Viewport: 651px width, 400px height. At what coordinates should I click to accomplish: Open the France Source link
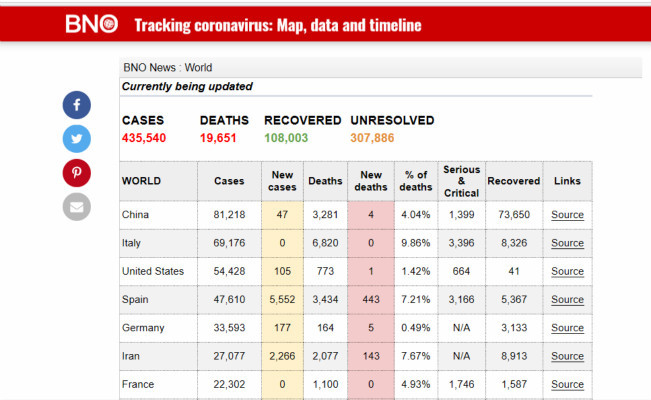(567, 384)
